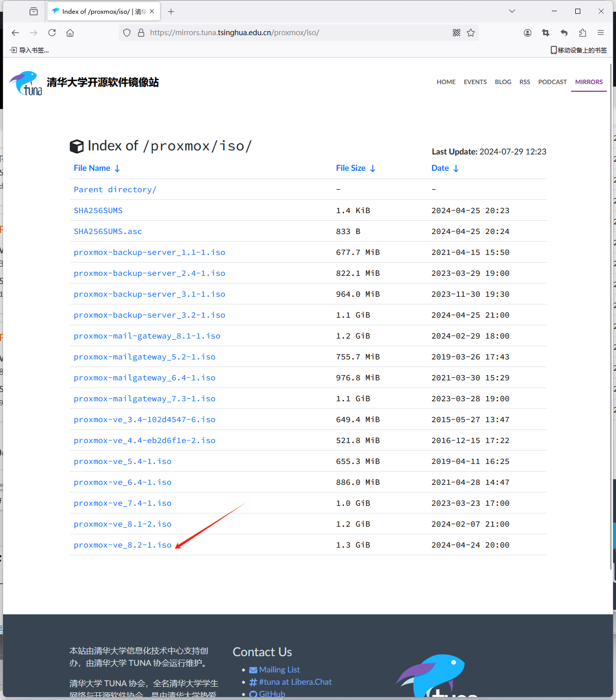
Task: Open the QR code icon in address bar
Action: (457, 33)
